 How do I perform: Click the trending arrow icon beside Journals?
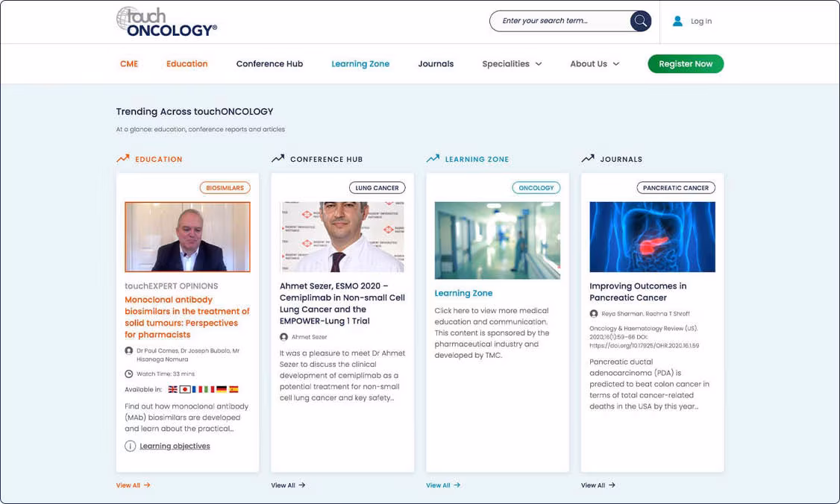point(588,159)
